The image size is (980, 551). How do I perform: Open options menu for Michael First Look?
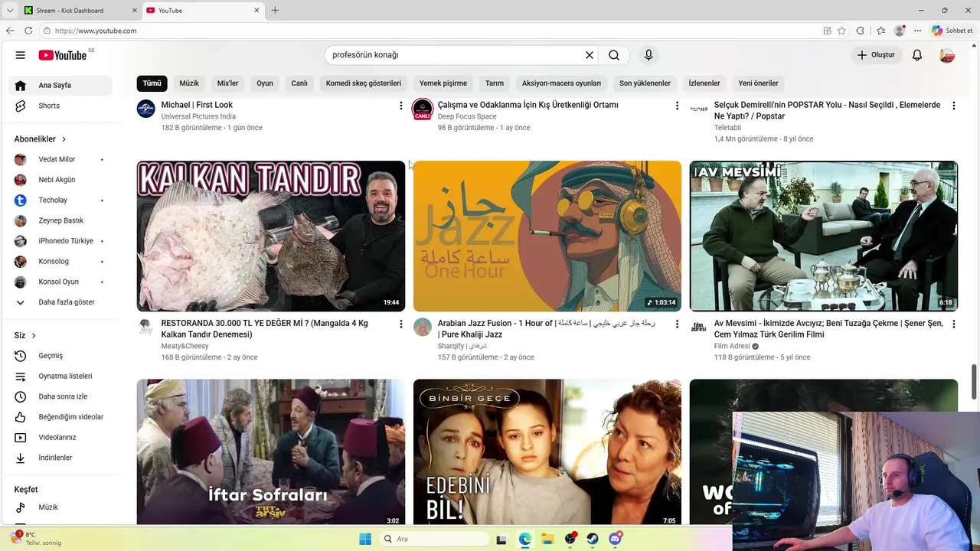pos(400,106)
